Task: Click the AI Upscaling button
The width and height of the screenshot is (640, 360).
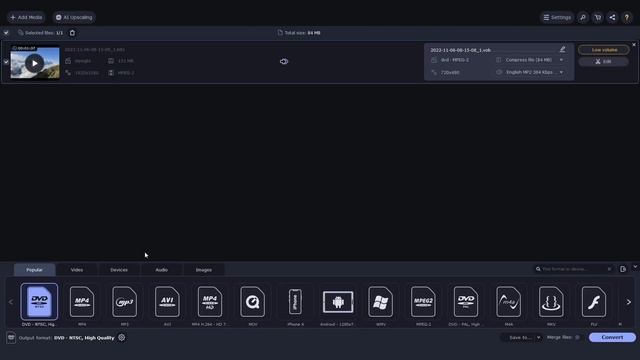Action: [74, 17]
